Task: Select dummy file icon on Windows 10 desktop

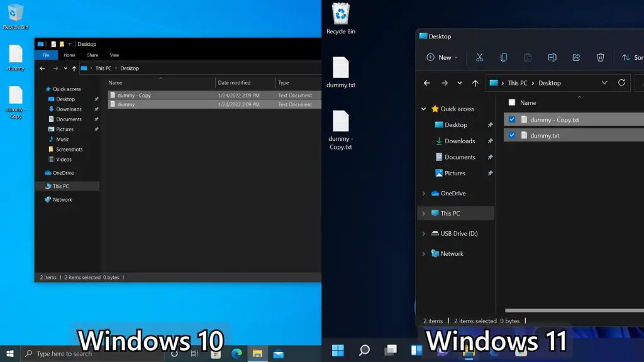Action: click(x=16, y=57)
